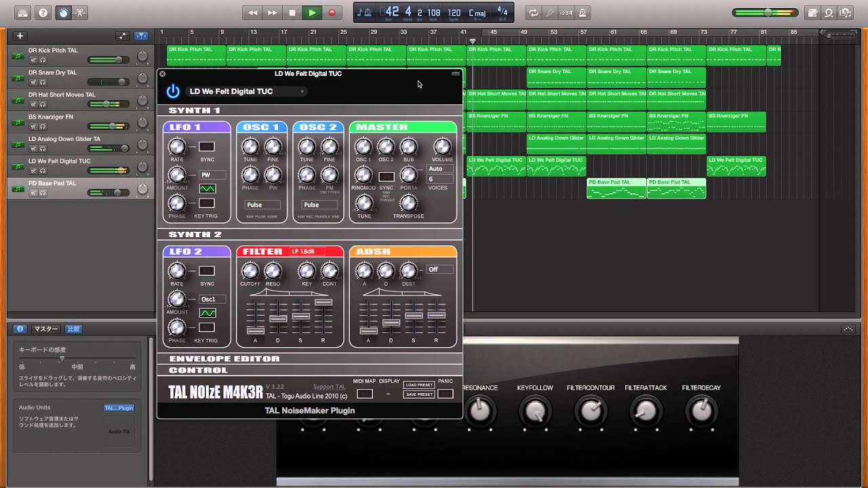Solo the DR Hat Short Moves TAL track
The width and height of the screenshot is (868, 488).
43,104
